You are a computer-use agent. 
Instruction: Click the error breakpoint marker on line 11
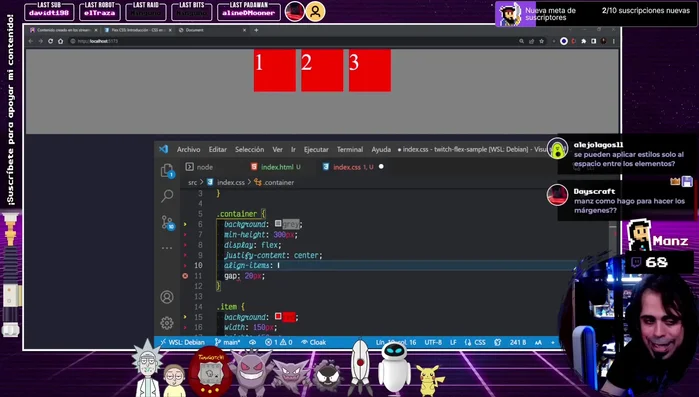pos(185,276)
